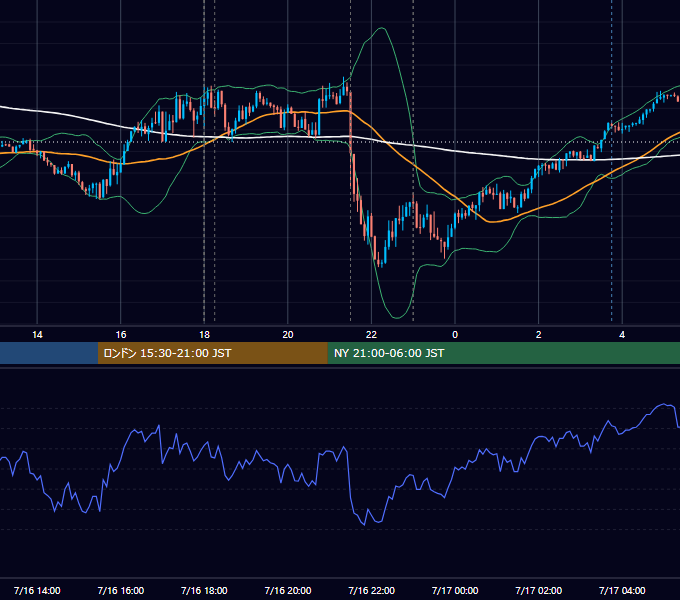The height and width of the screenshot is (600, 680).
Task: Click the 20 hour label on the upper axis
Action: (288, 335)
